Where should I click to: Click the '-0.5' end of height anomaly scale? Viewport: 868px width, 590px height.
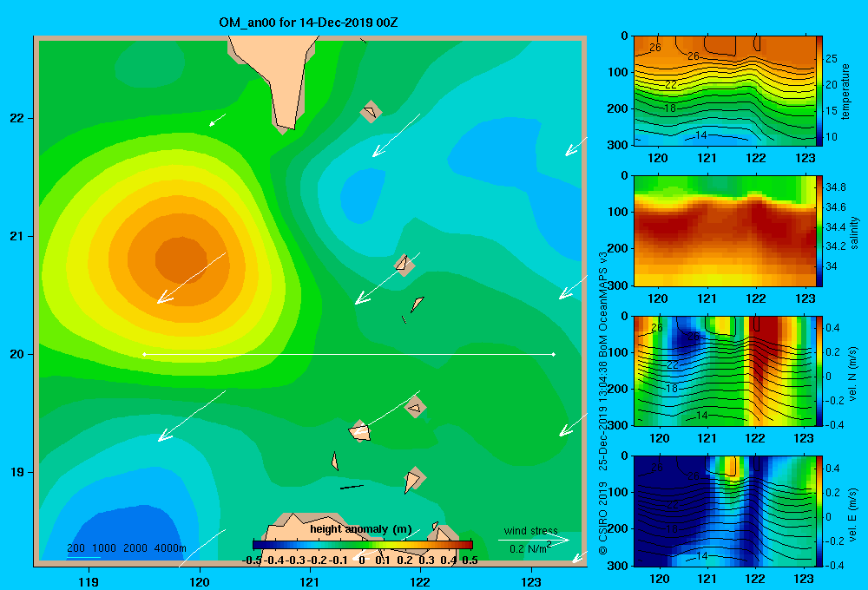[x=252, y=560]
